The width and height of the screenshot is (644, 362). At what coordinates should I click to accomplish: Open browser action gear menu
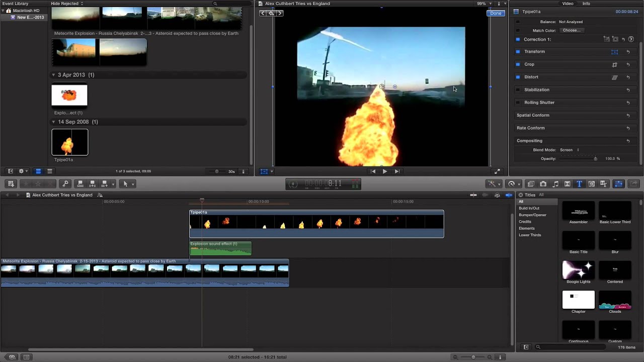[x=23, y=171]
